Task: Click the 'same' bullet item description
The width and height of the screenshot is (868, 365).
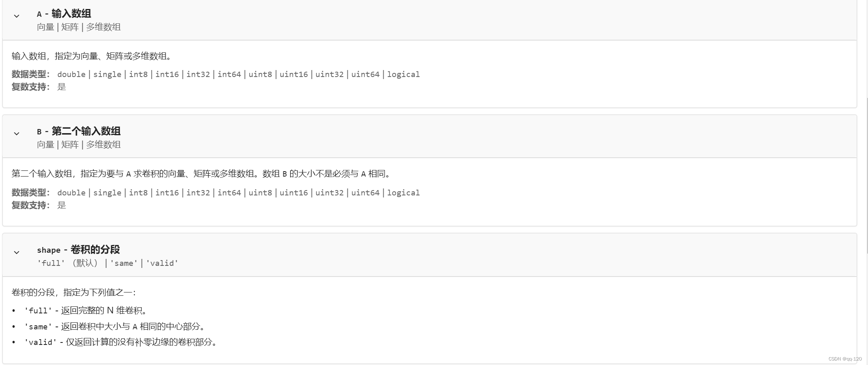Action: 115,326
